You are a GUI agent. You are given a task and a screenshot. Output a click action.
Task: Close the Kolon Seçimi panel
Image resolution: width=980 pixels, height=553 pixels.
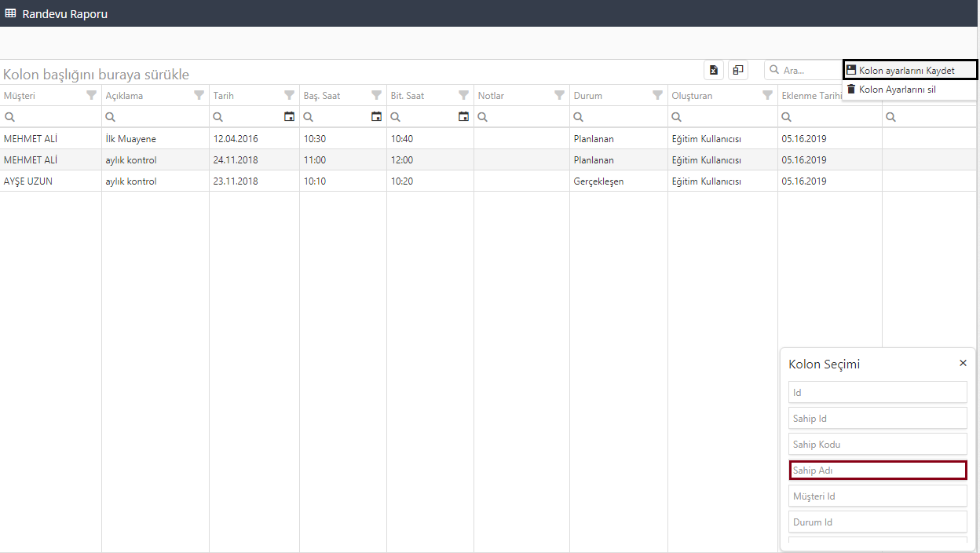point(963,363)
